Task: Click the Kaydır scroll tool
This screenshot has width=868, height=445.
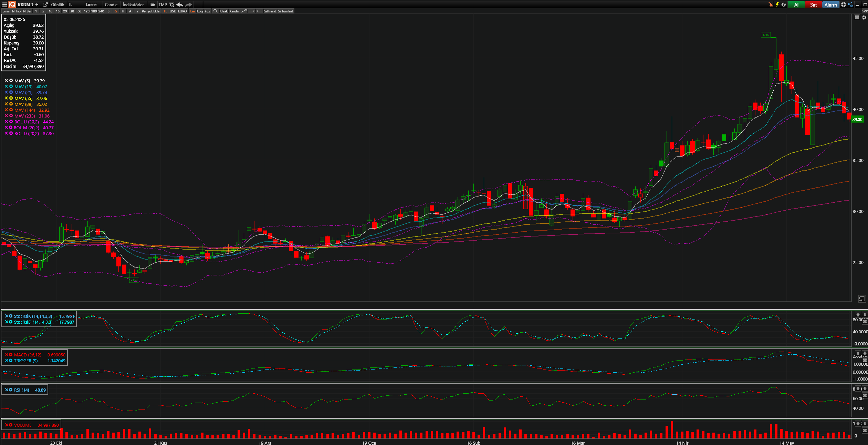Action: tap(234, 11)
